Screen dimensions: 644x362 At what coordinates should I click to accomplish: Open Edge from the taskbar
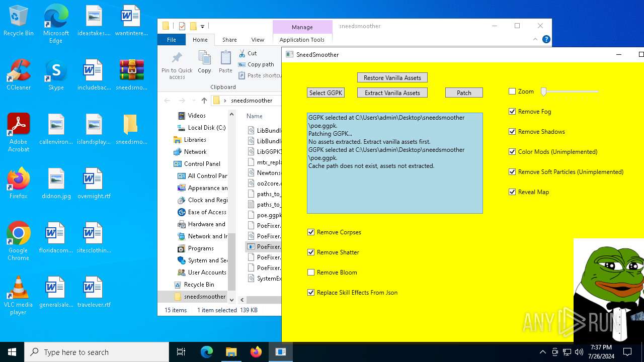click(207, 352)
